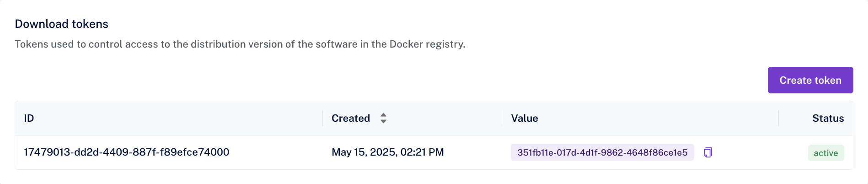This screenshot has width=868, height=184.
Task: Click the divider between ID and Created columns
Action: point(322,118)
